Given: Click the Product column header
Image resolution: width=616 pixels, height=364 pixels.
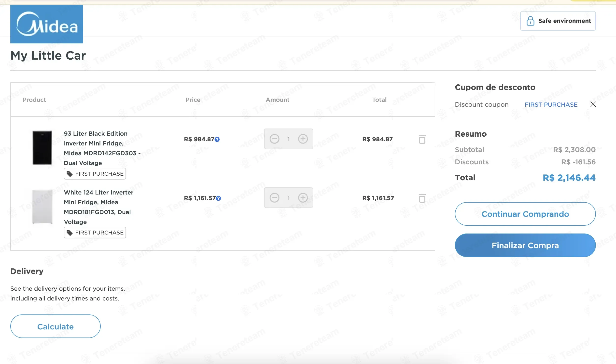Looking at the screenshot, I should pyautogui.click(x=34, y=100).
